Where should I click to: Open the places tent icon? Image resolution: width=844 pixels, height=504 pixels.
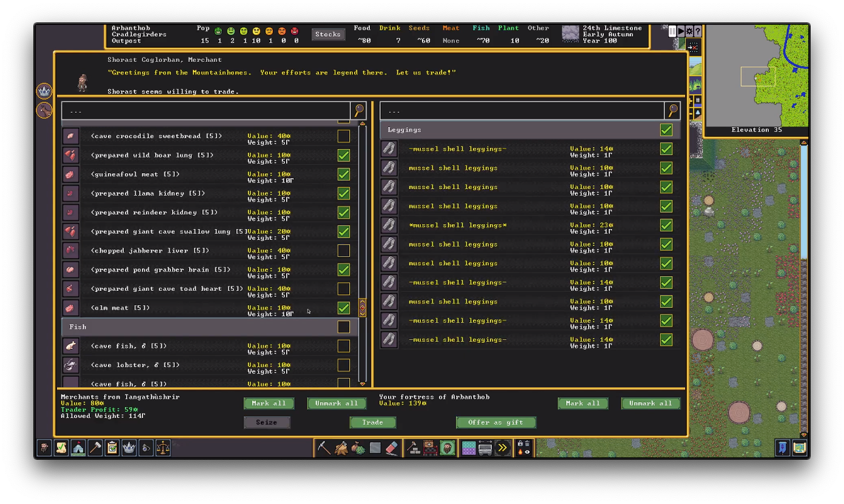click(78, 448)
